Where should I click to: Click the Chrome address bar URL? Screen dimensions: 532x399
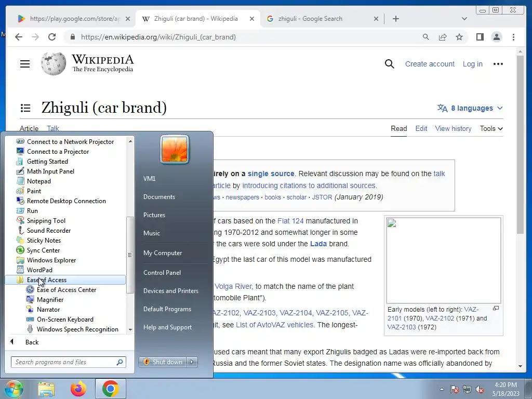click(158, 37)
